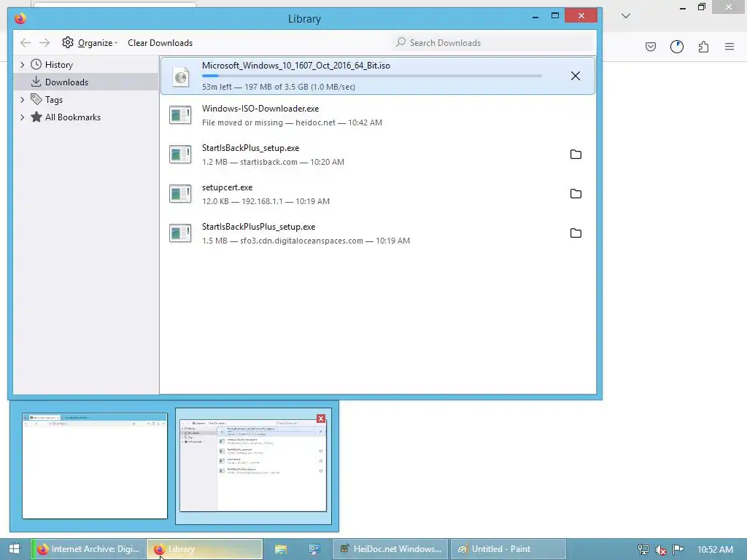Focus the Search Downloads field
Viewport: 747px width, 560px height.
coord(492,43)
